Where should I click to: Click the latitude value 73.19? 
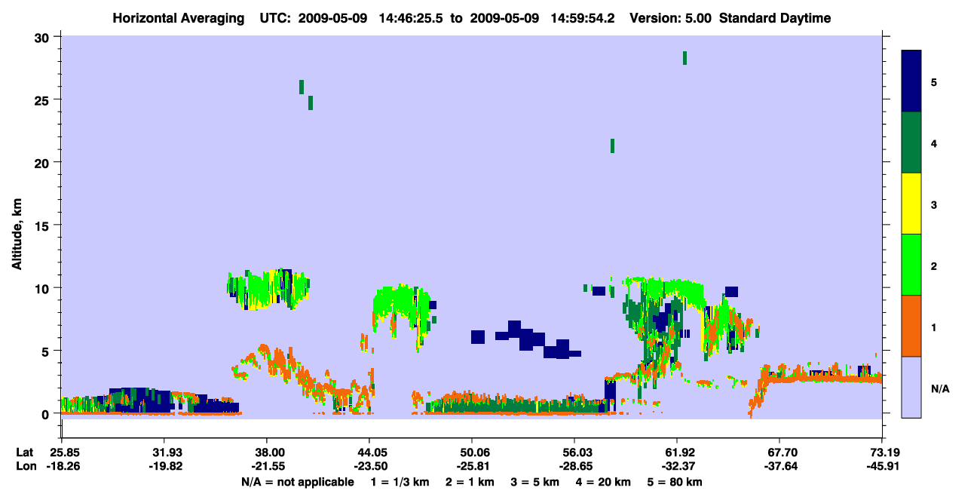(882, 452)
